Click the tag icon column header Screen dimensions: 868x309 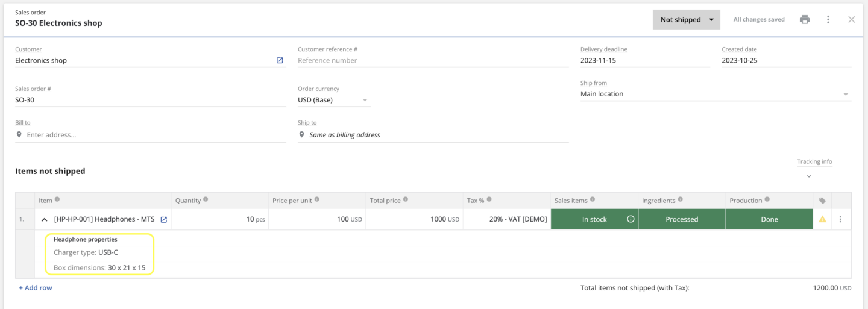(x=822, y=201)
